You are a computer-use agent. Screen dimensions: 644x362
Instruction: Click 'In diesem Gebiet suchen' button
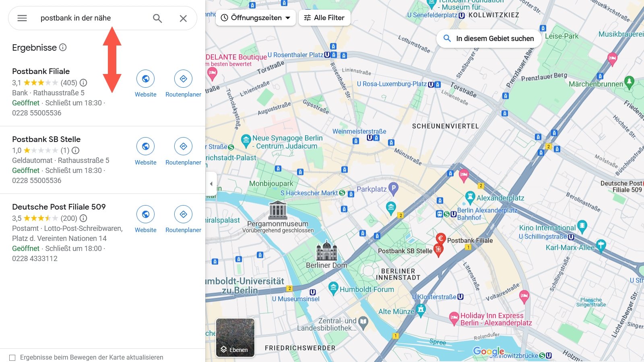(489, 39)
